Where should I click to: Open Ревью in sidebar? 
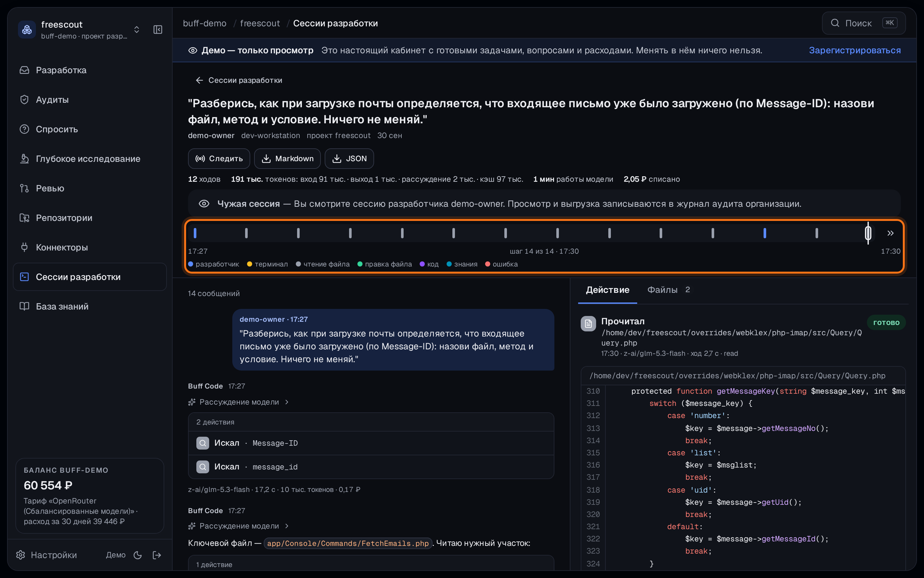click(90, 188)
